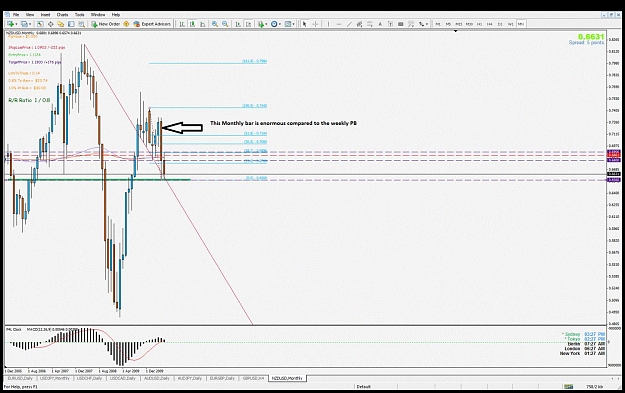Select the Text 'A' drawing tool
Viewport: 625px width, 393px height.
pos(380,24)
